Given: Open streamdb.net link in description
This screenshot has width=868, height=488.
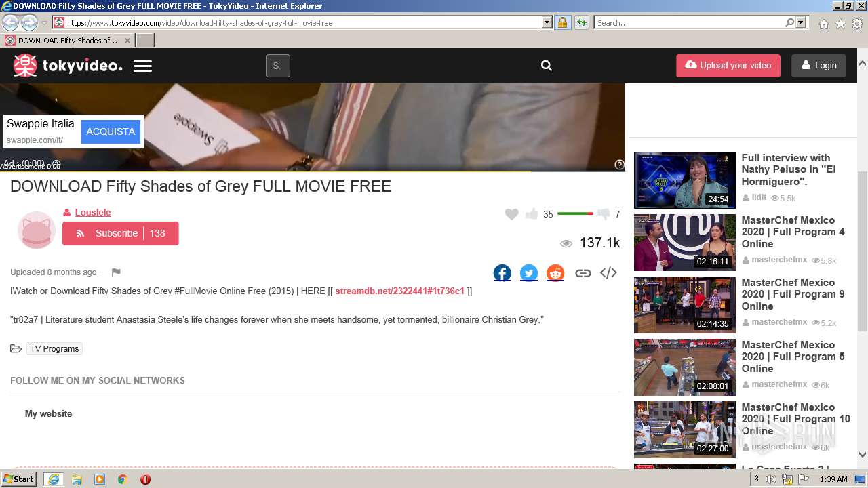Looking at the screenshot, I should 400,291.
